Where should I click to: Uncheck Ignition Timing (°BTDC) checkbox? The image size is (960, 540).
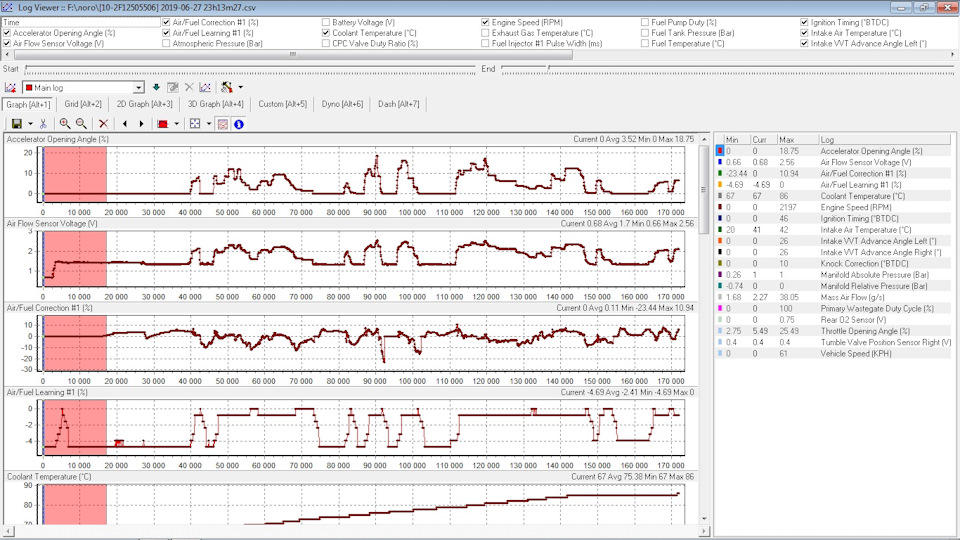coord(804,22)
